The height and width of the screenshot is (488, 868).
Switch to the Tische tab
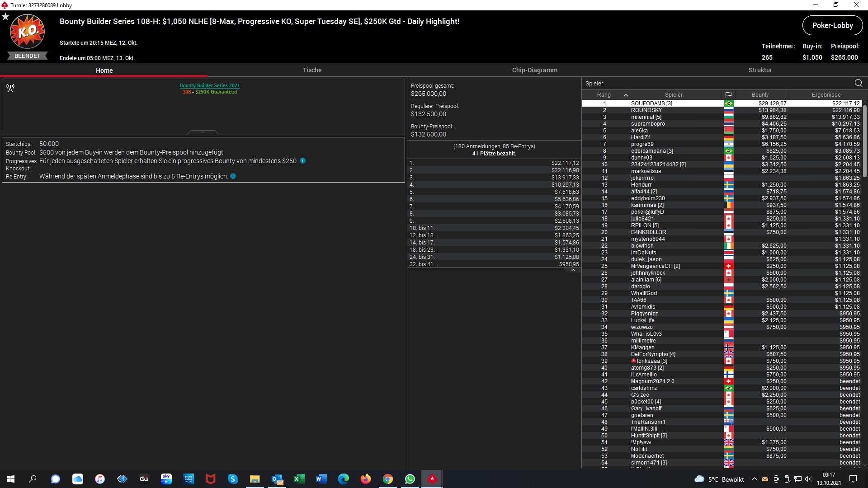[x=312, y=70]
